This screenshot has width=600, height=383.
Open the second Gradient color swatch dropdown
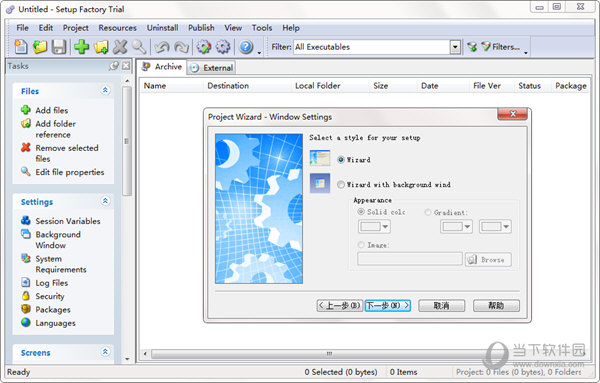click(496, 227)
